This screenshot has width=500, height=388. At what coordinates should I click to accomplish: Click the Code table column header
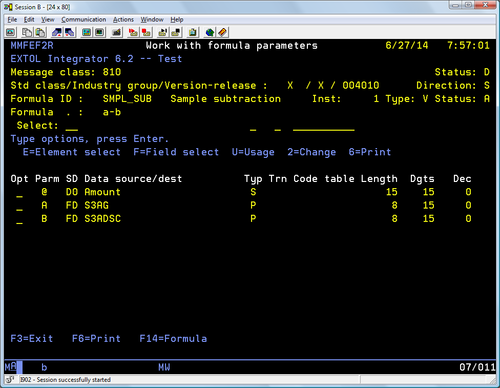point(324,179)
